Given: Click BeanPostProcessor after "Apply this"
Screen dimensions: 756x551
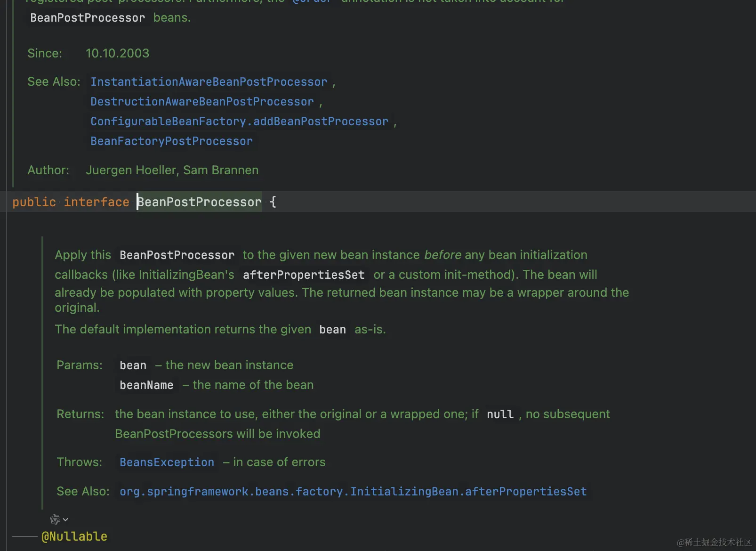Looking at the screenshot, I should [177, 255].
